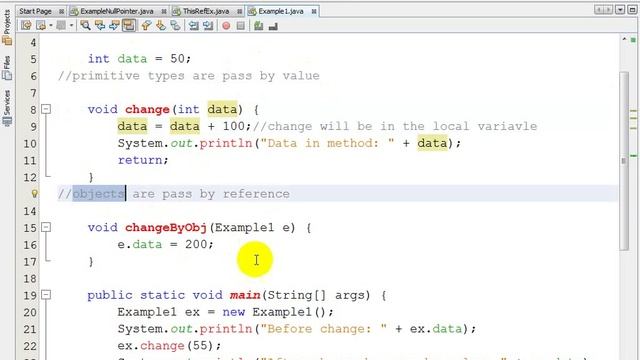The width and height of the screenshot is (640, 360).
Task: Open the Files side panel
Action: click(7, 68)
